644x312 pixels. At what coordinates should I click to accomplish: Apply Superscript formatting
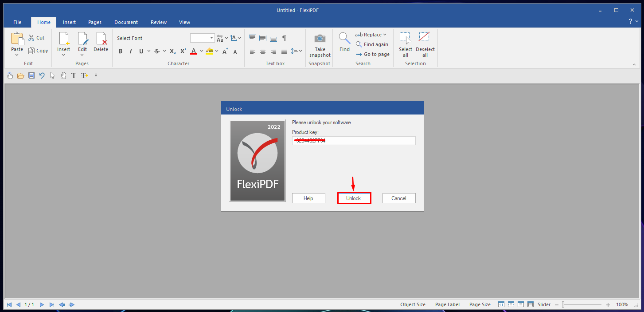pyautogui.click(x=183, y=51)
